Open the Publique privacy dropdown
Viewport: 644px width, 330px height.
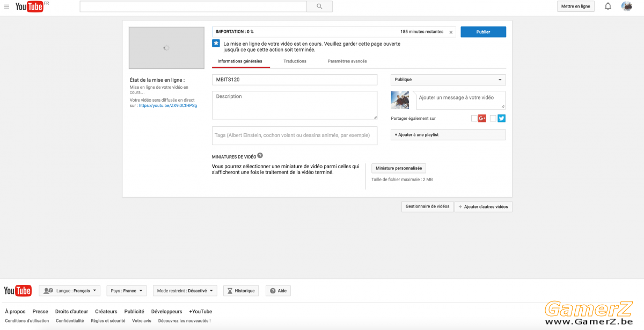point(448,80)
